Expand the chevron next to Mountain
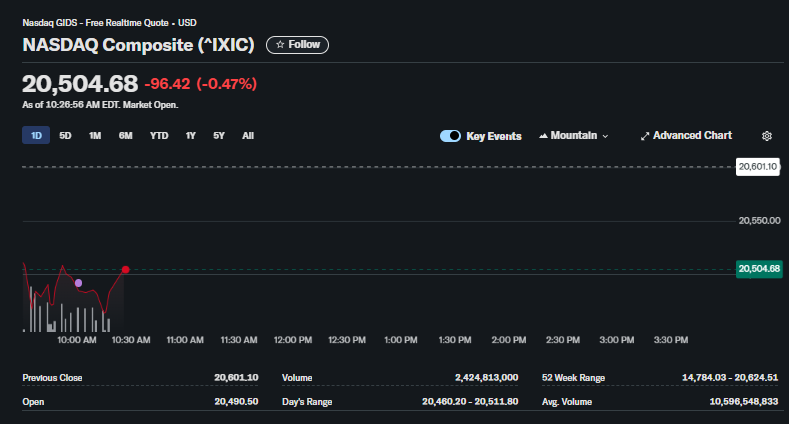The height and width of the screenshot is (424, 789). pos(605,136)
